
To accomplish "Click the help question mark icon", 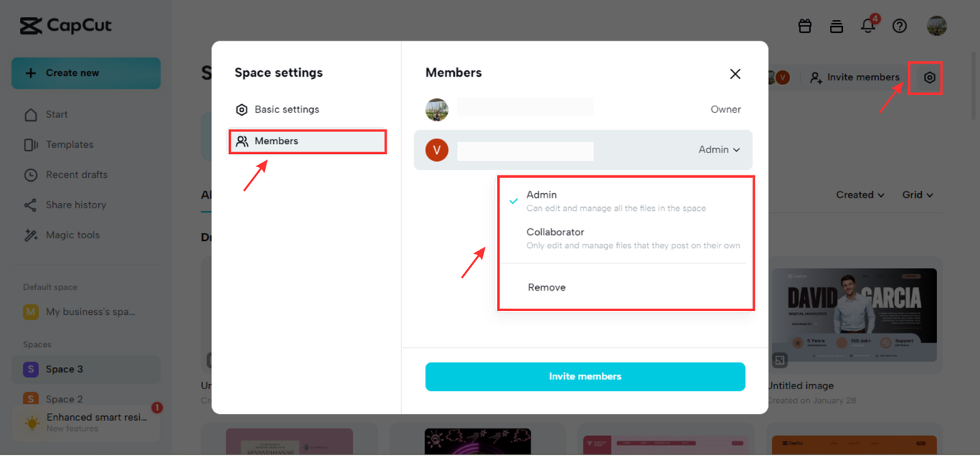I will coord(900,26).
